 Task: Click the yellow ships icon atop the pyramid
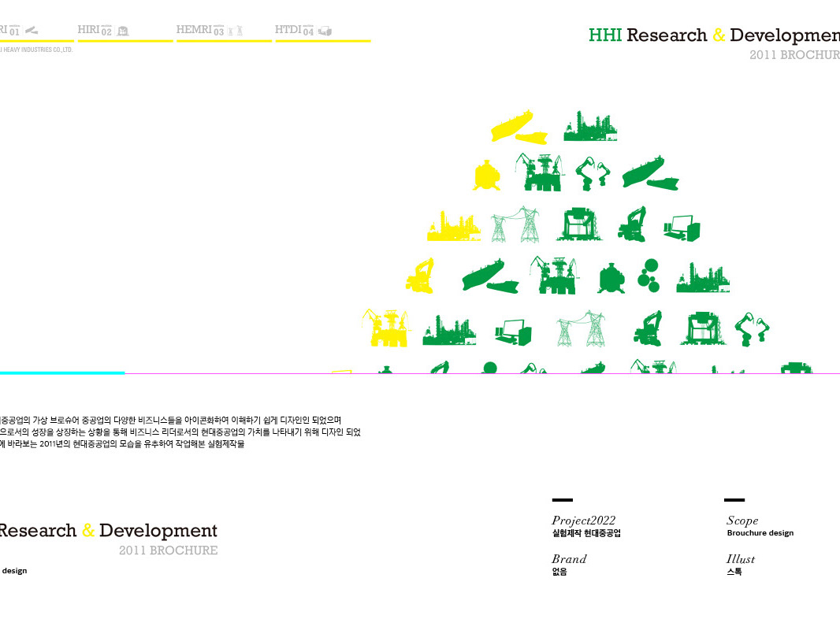coord(518,128)
